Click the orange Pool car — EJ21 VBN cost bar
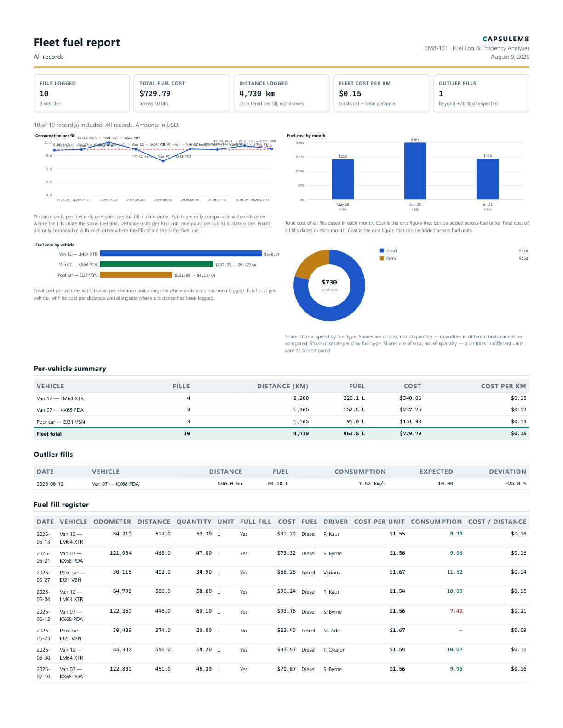Screen dimensions: 563x728 click(136, 275)
